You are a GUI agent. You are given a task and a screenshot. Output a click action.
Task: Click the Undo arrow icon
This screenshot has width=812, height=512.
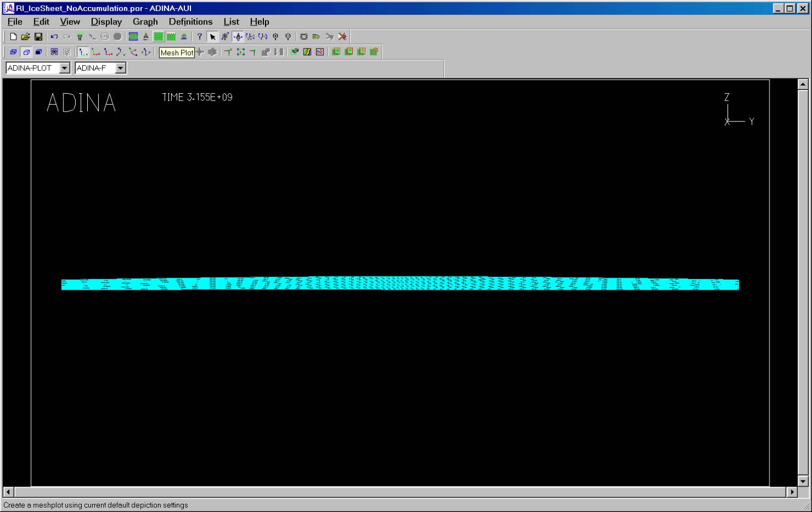click(x=54, y=37)
